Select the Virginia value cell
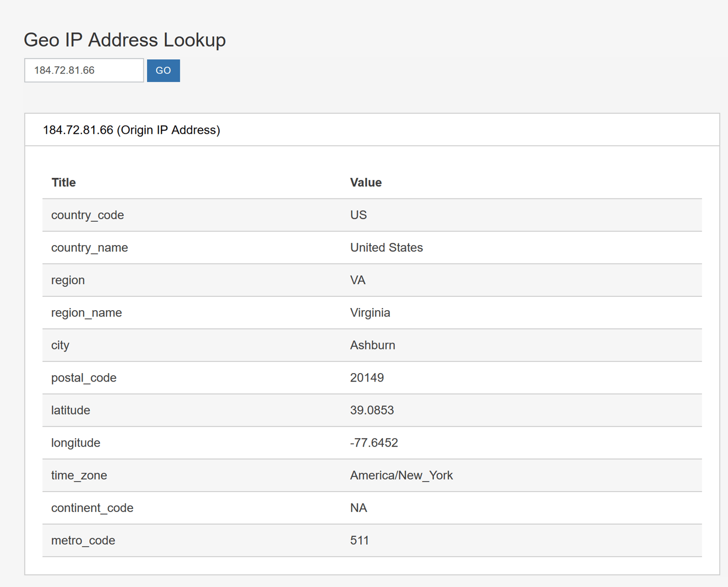Image resolution: width=728 pixels, height=587 pixels. [x=370, y=312]
